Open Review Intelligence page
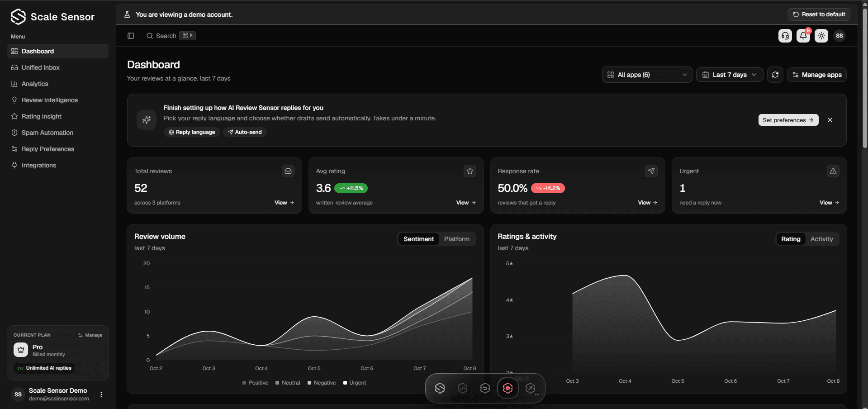The width and height of the screenshot is (868, 409). pyautogui.click(x=58, y=100)
